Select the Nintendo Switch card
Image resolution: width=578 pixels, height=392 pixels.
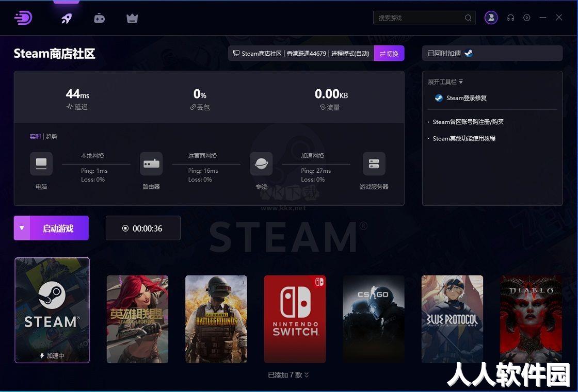pyautogui.click(x=295, y=319)
